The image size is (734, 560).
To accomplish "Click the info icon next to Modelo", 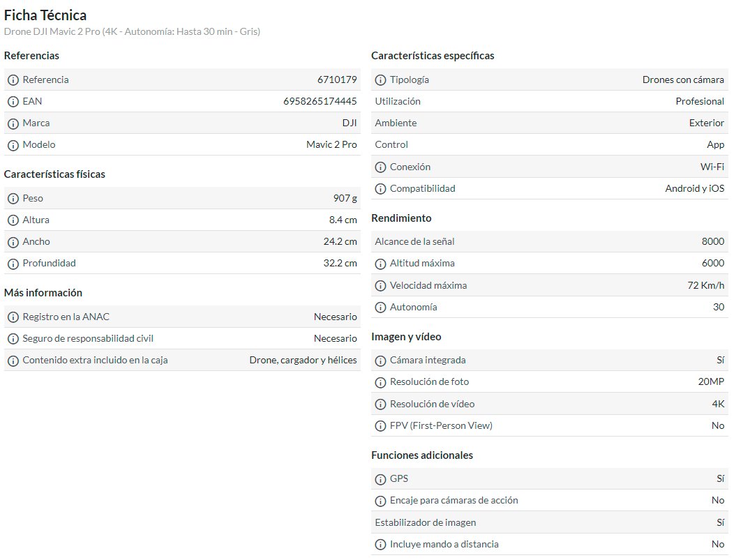I will click(x=13, y=145).
